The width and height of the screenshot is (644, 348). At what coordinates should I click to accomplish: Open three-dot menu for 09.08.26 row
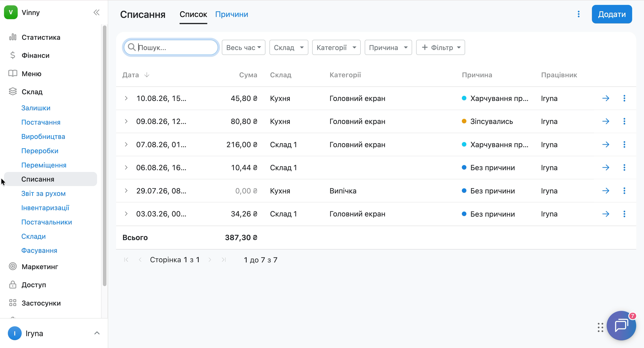[624, 121]
